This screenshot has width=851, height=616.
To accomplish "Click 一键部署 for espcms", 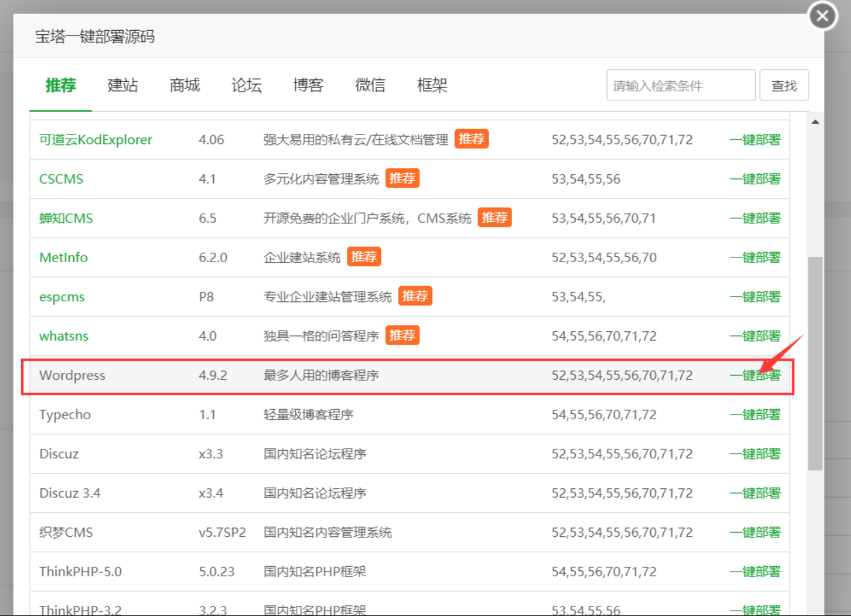I will click(755, 297).
